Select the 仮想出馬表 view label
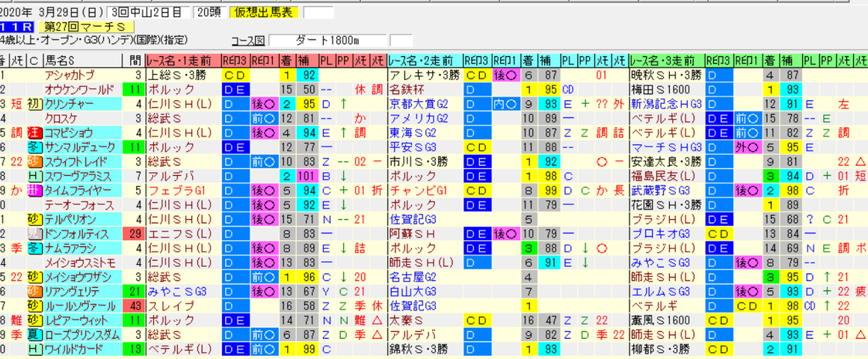This screenshot has width=868, height=359. (x=263, y=12)
